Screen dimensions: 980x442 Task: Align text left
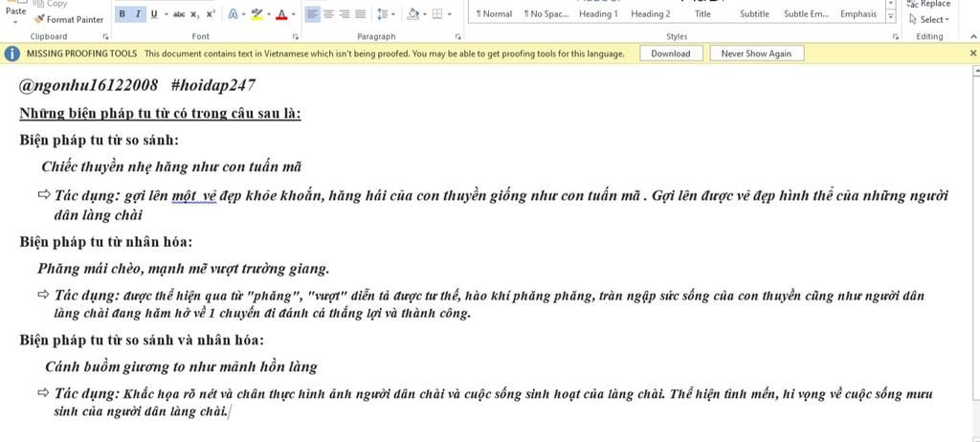[x=313, y=13]
